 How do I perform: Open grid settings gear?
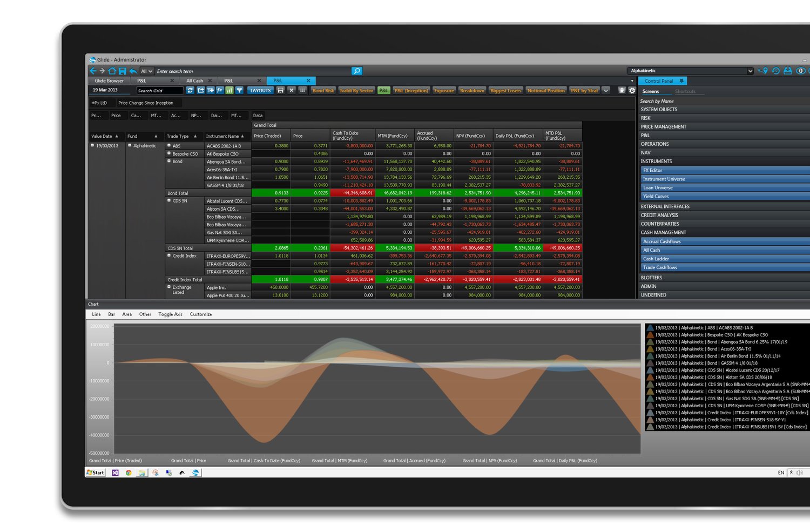pos(632,90)
